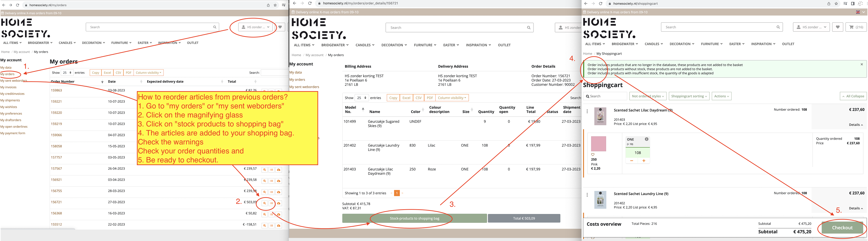Click the minus icon under quantity 108
This screenshot has height=241, width=868.
click(631, 161)
